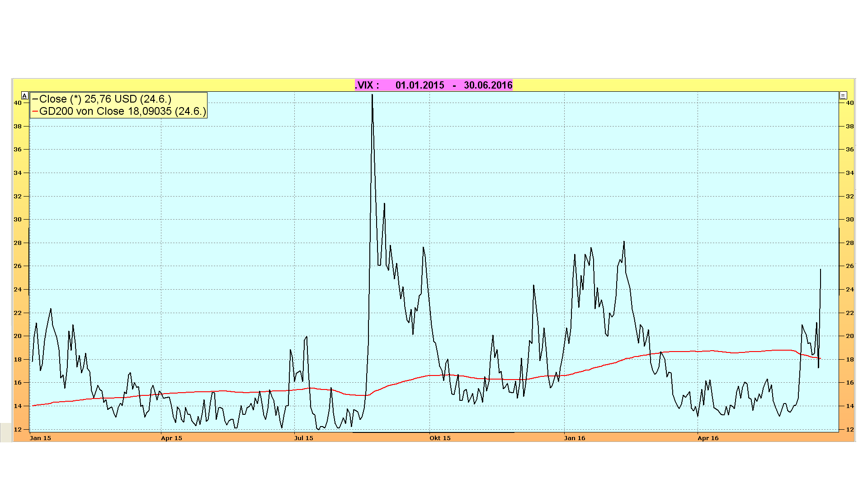
Task: Click the 'Jan 15' x-axis label
Action: pyautogui.click(x=40, y=438)
